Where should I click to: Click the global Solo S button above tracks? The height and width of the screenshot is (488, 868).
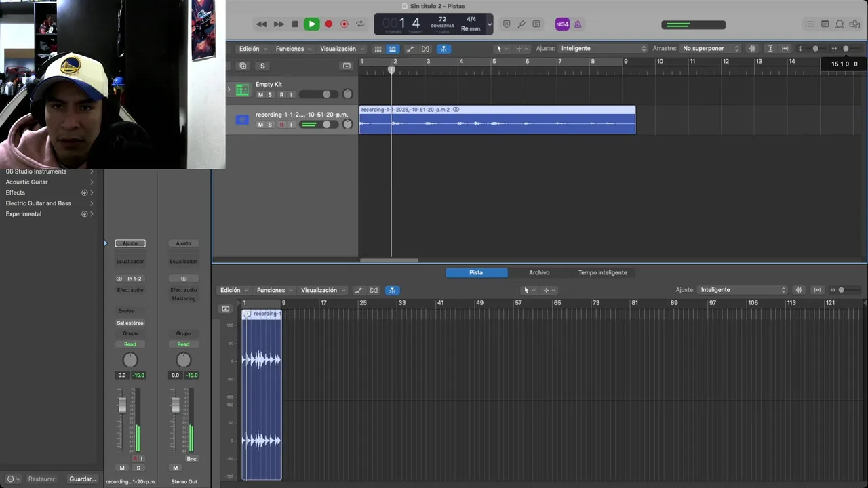point(262,66)
